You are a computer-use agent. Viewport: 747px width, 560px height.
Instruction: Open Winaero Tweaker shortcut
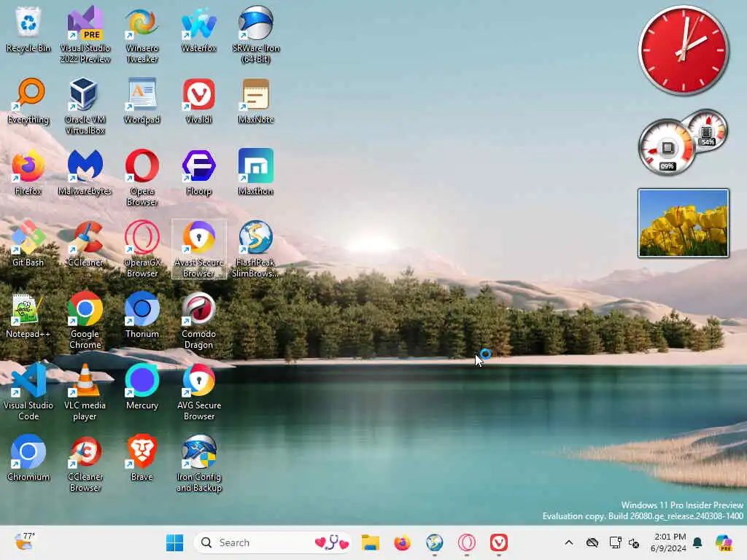142,34
